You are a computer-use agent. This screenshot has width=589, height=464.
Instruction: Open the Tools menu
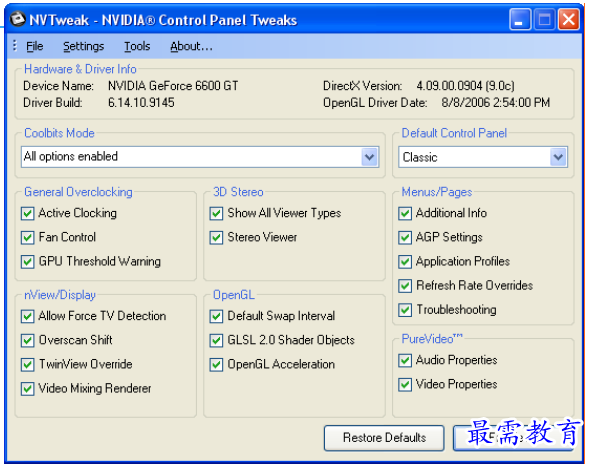pyautogui.click(x=137, y=46)
